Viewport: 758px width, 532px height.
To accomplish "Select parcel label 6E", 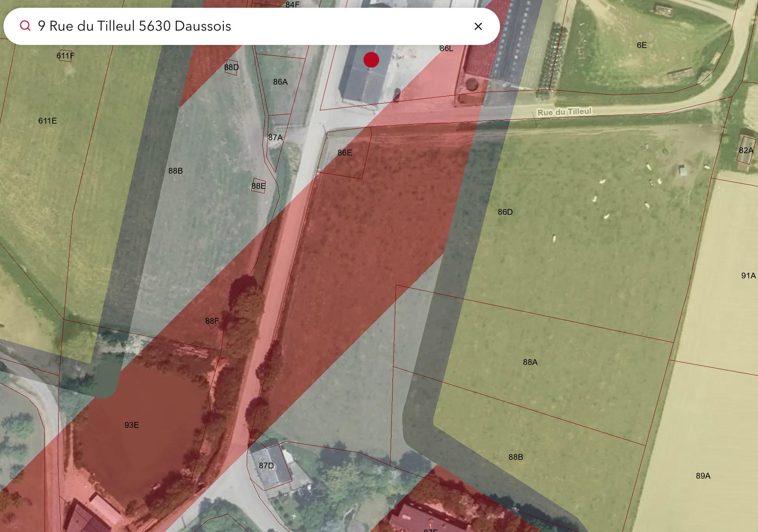I will (x=642, y=45).
